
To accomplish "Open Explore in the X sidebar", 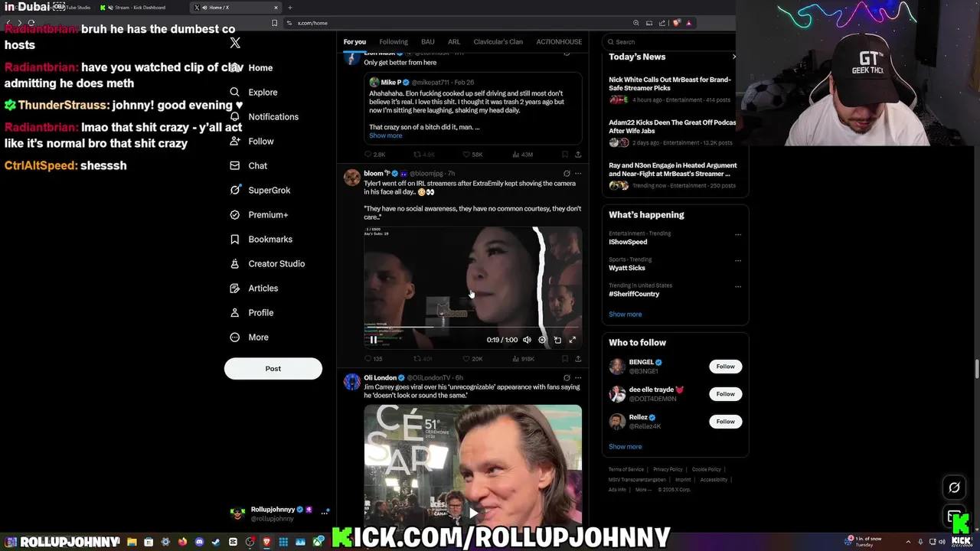I will (253, 93).
